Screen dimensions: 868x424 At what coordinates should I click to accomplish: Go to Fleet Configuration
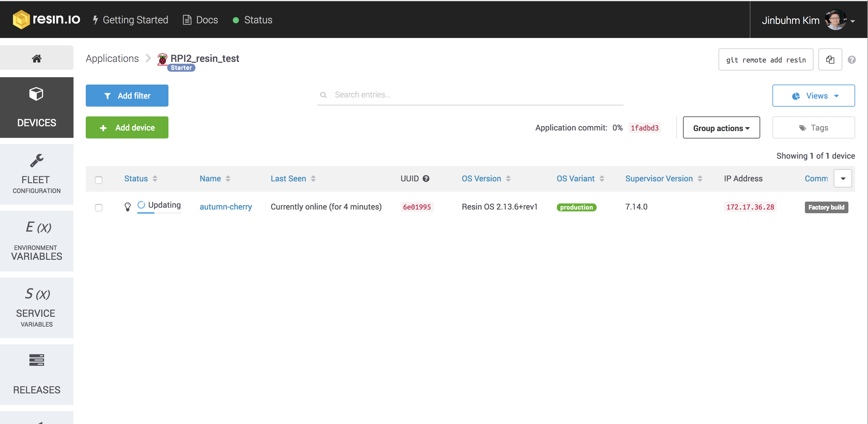tap(36, 174)
